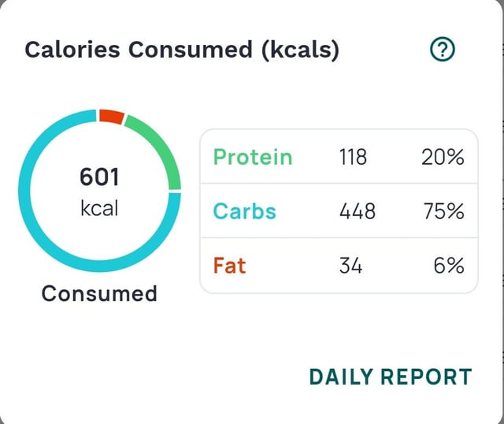
Task: Click the Protein 118 value
Action: coord(353,157)
